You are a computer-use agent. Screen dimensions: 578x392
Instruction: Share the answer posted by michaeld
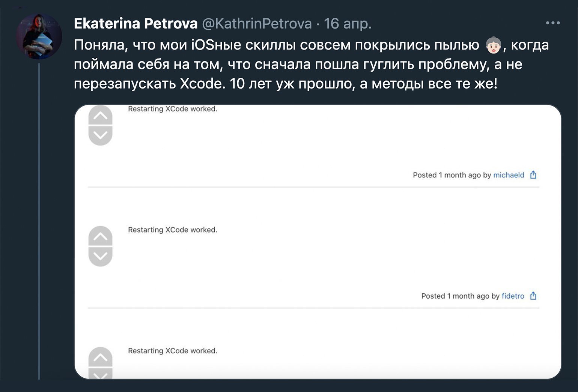[x=533, y=175]
